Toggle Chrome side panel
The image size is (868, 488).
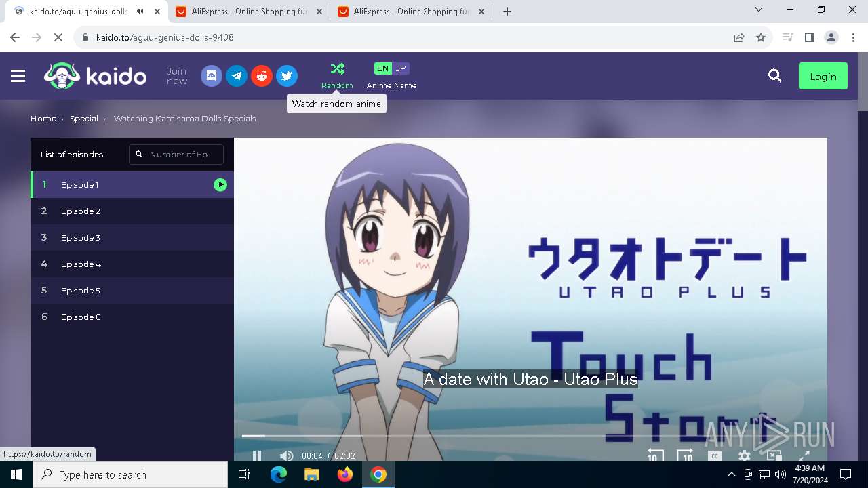pos(809,37)
